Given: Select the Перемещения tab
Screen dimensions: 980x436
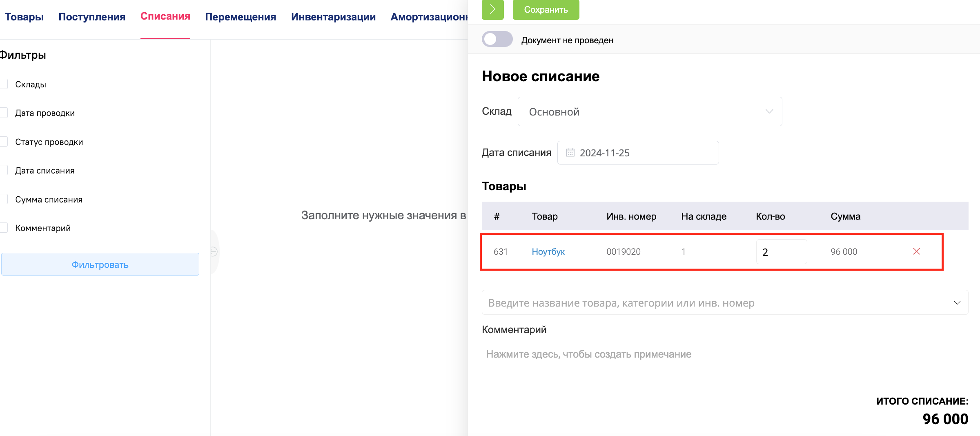Looking at the screenshot, I should click(x=241, y=17).
